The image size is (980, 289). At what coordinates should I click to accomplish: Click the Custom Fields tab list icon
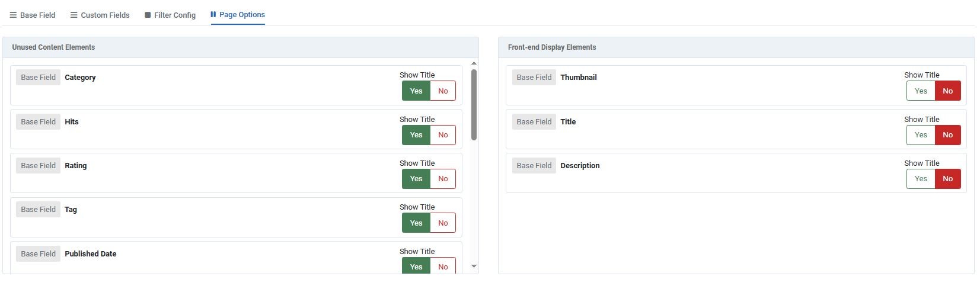pos(74,15)
